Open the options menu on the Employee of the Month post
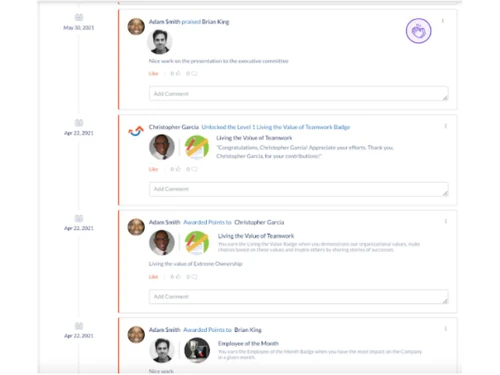This screenshot has width=500, height=375. click(x=445, y=329)
